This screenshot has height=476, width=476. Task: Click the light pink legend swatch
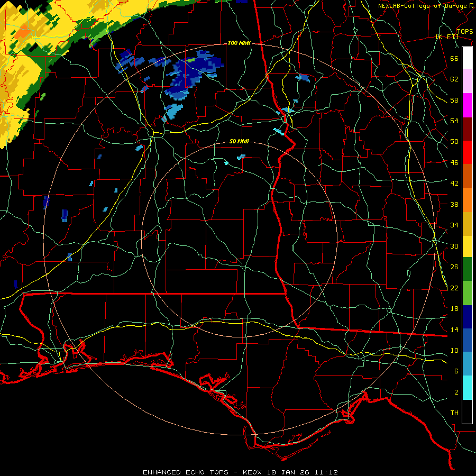467,81
